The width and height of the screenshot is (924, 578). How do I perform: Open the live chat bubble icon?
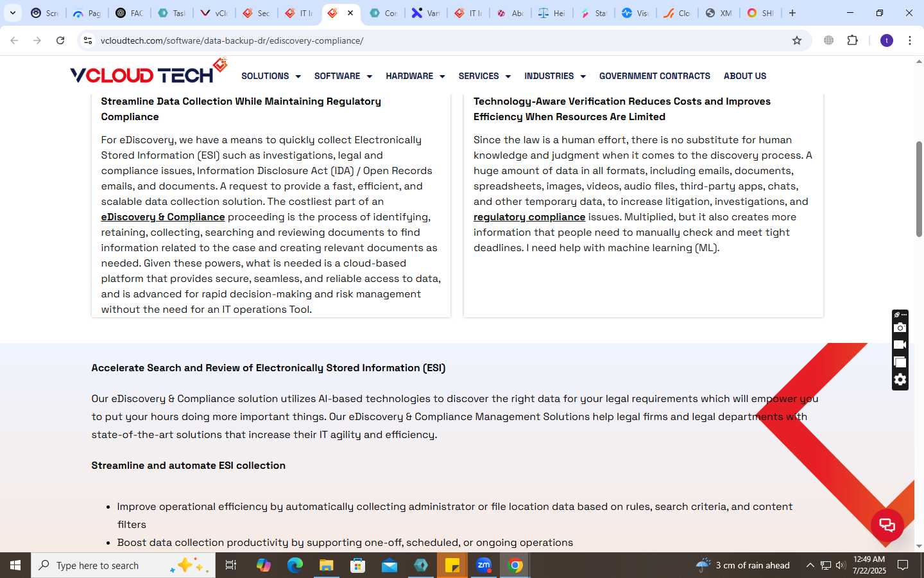[x=887, y=525]
